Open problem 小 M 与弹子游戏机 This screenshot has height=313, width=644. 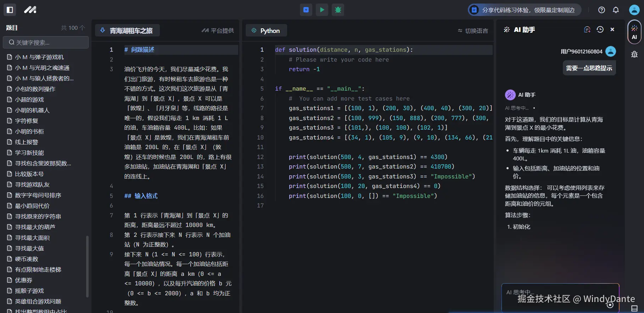point(39,57)
